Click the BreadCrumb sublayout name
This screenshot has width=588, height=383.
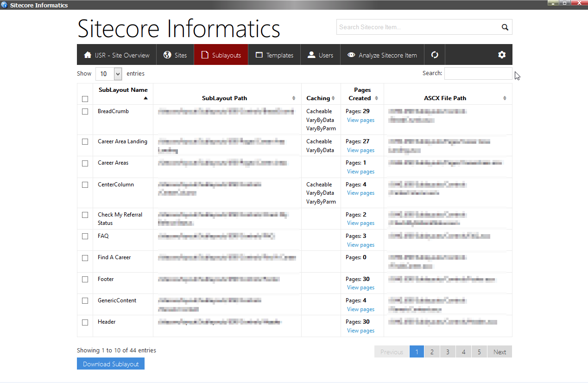coord(113,111)
